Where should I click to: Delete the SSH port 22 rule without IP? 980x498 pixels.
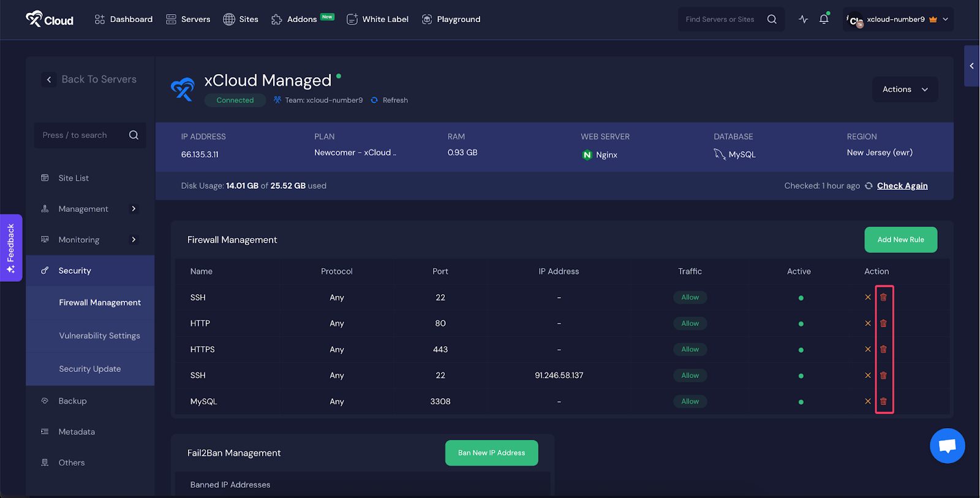[883, 298]
